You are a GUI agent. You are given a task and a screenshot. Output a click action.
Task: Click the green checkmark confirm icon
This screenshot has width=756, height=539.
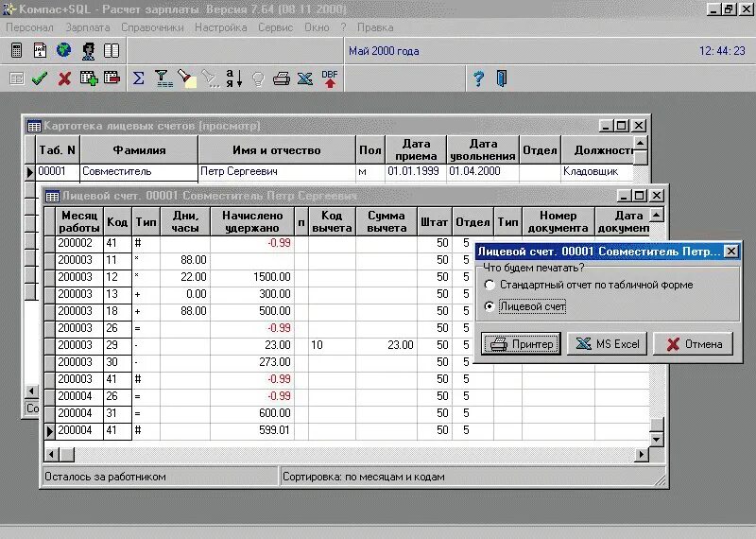click(x=40, y=78)
